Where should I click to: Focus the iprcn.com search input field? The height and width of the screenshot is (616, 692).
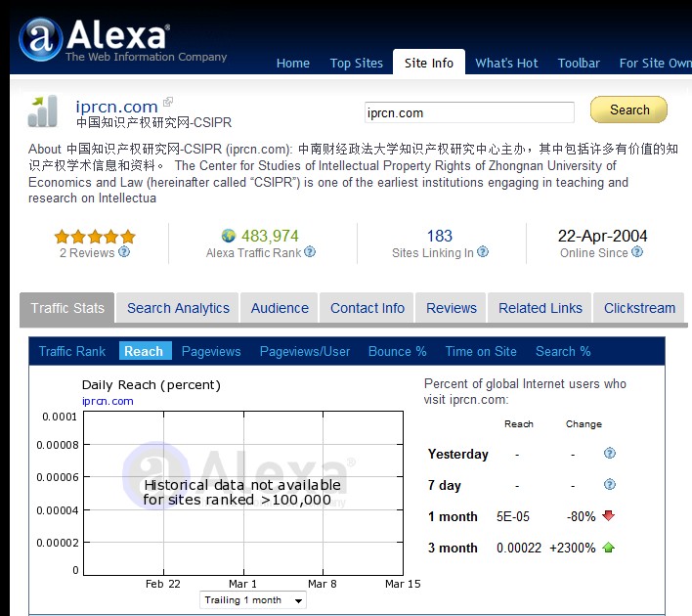tap(469, 112)
